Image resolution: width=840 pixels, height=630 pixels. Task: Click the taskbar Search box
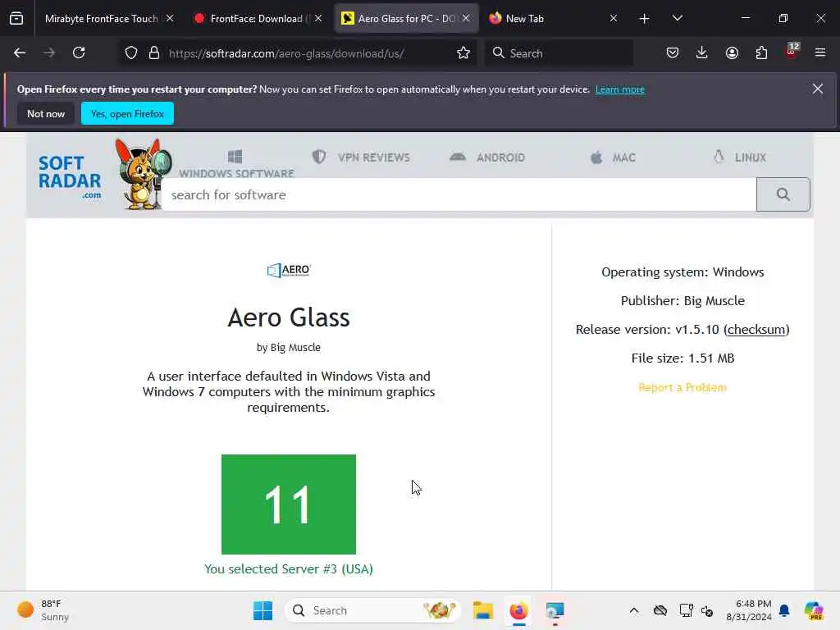tap(373, 610)
